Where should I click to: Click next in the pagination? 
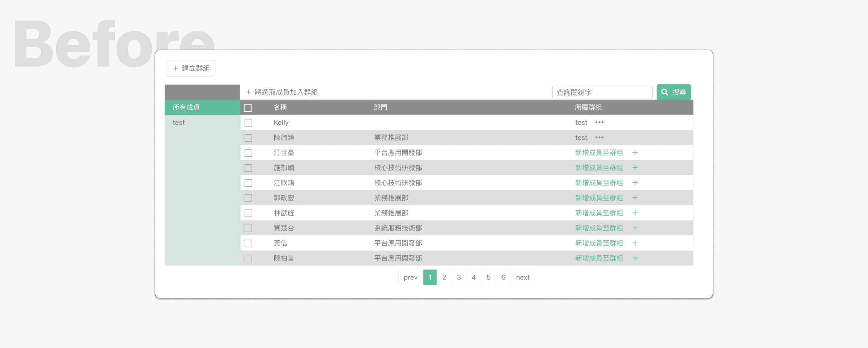522,277
